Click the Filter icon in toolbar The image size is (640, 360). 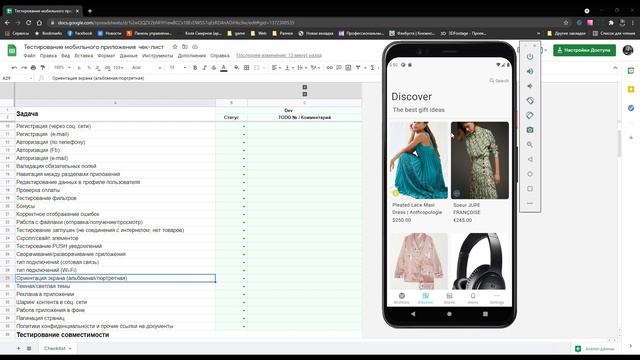pos(358,67)
